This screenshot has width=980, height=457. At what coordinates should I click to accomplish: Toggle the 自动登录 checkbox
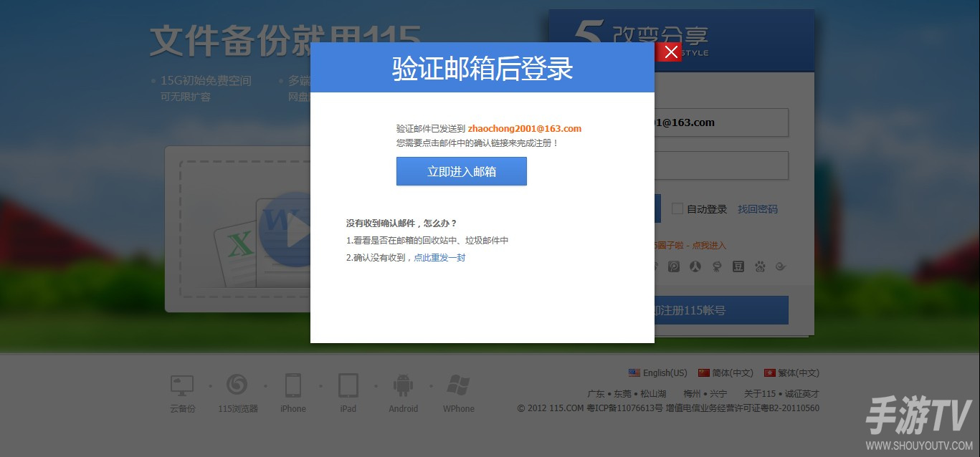click(x=677, y=208)
